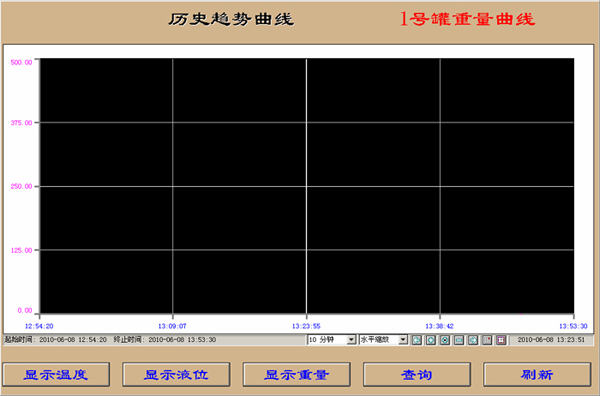
Task: Click the 显示重量 button
Action: coord(297,375)
